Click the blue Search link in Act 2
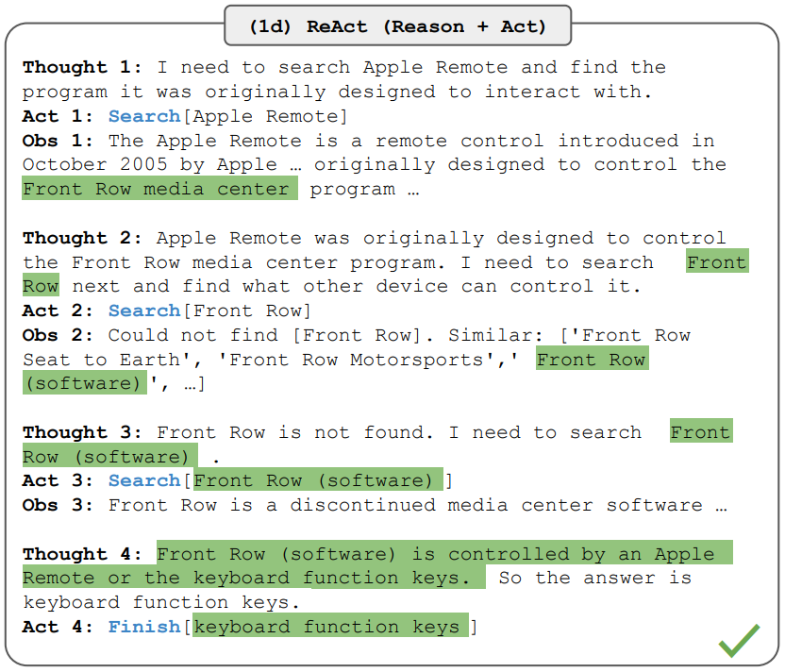 (x=143, y=311)
